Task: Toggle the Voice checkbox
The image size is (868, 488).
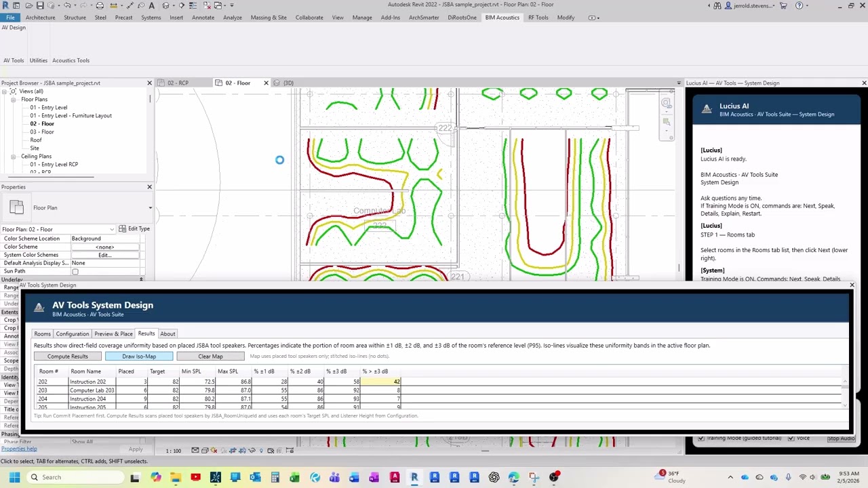Action: [791, 438]
